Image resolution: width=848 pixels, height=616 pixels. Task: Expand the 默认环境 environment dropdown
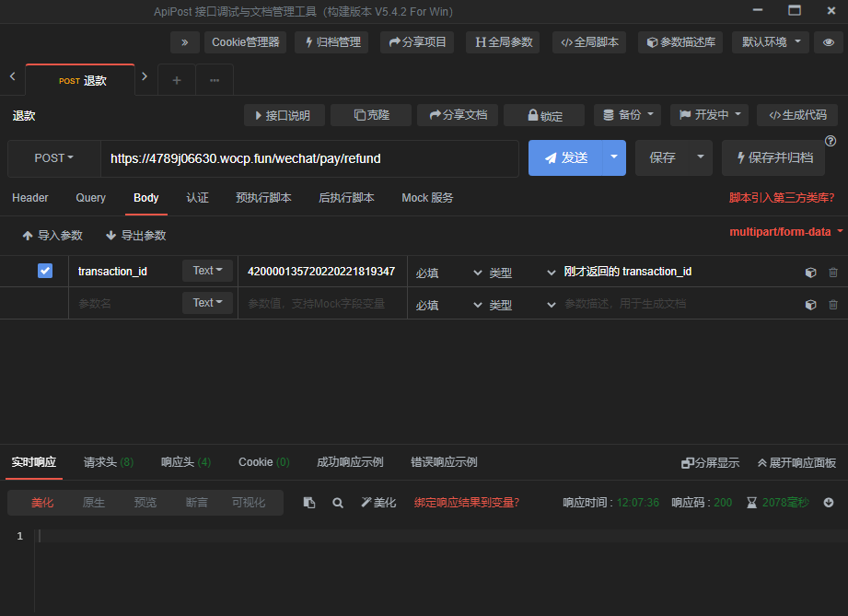coord(770,42)
